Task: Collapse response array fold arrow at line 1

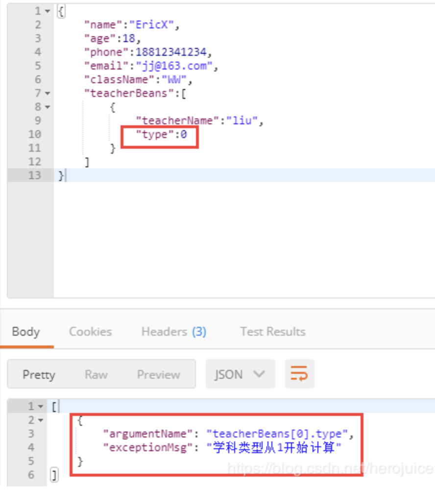Action: [41, 407]
